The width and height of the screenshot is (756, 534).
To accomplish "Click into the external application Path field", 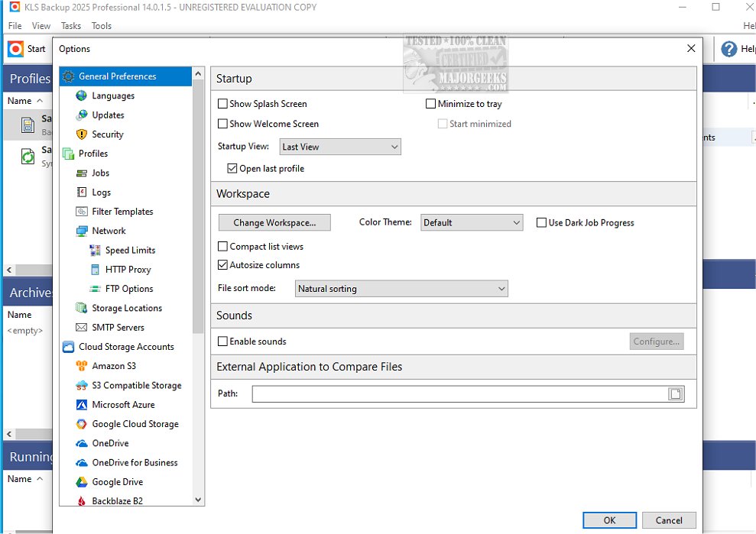I will [x=459, y=393].
